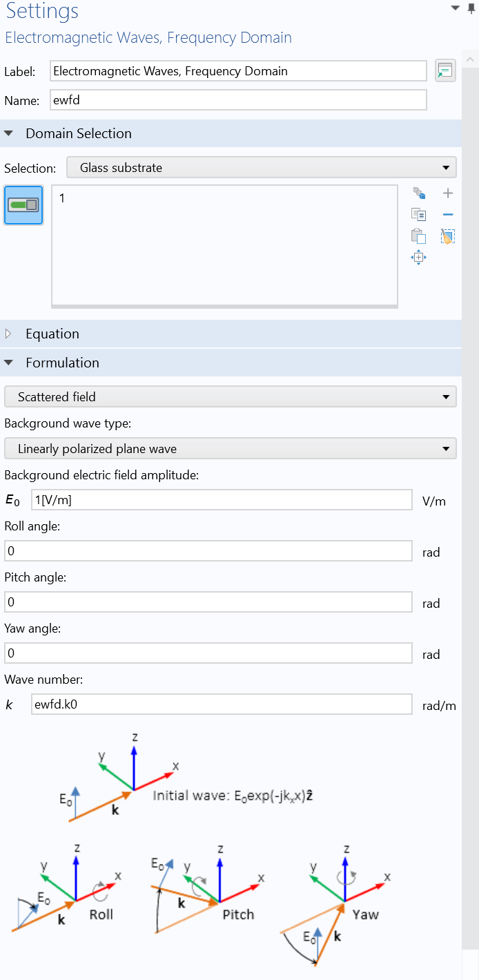The width and height of the screenshot is (479, 980).
Task: Open the Linearly polarized plane wave dropdown
Action: tap(230, 449)
